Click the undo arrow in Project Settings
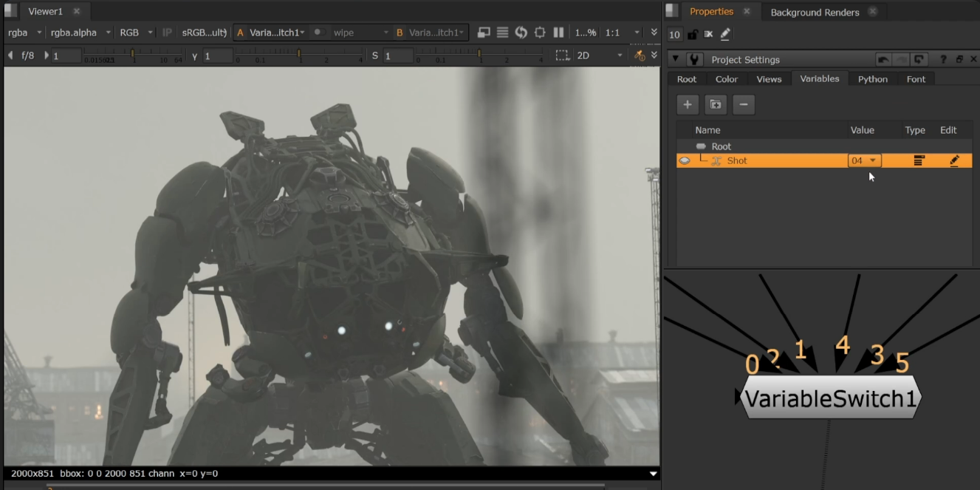Image resolution: width=980 pixels, height=490 pixels. 883,60
